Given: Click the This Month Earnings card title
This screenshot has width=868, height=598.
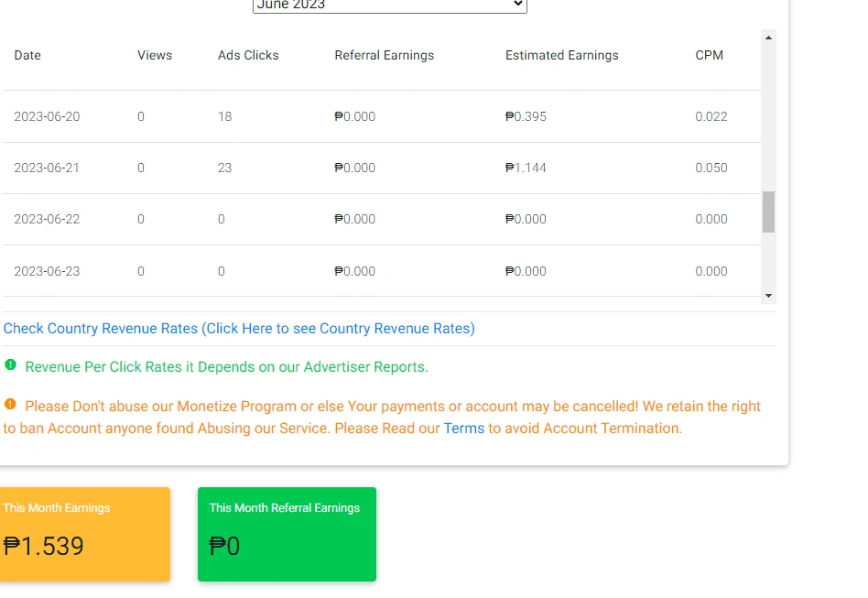Looking at the screenshot, I should [57, 507].
